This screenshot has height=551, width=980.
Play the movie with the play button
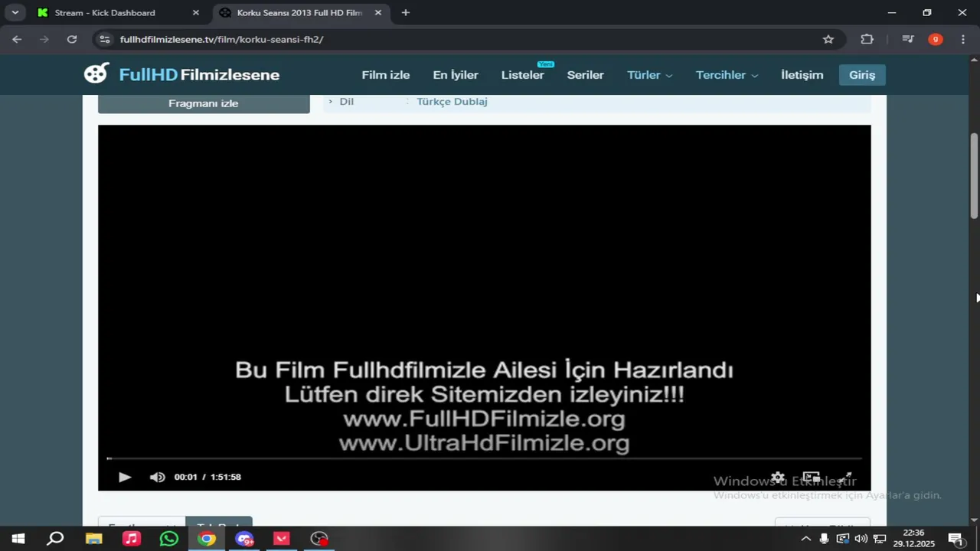click(125, 477)
